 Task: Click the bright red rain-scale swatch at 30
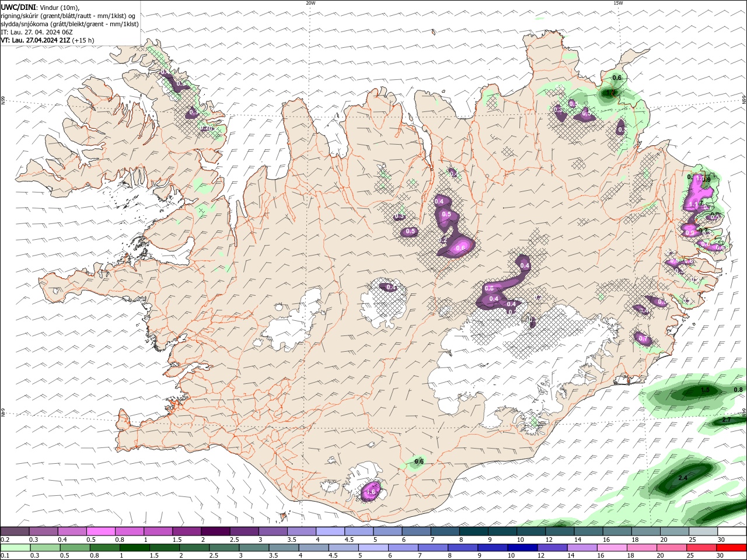coord(731,548)
